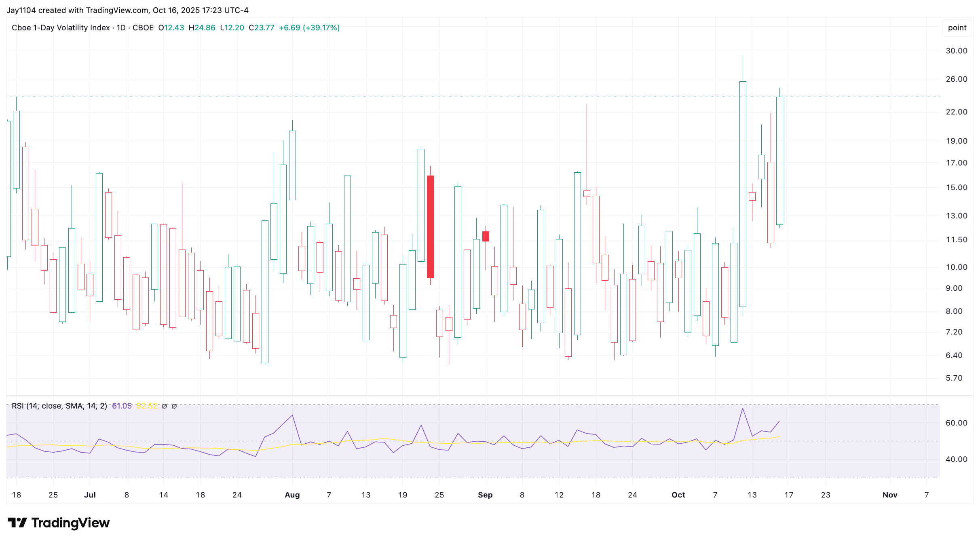Select the Cboe 1-Day Volatility Index title
980x542 pixels.
coord(61,28)
